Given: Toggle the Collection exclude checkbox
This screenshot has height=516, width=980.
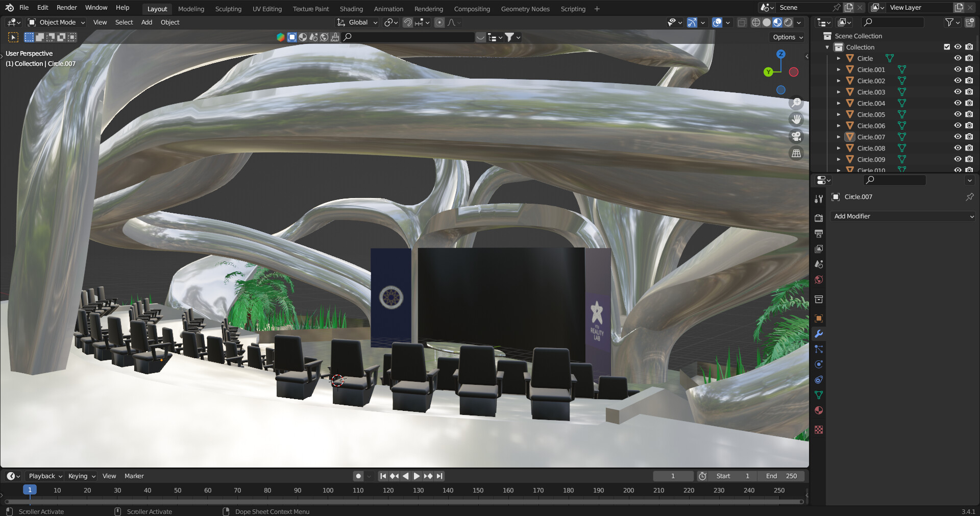Looking at the screenshot, I should point(947,47).
